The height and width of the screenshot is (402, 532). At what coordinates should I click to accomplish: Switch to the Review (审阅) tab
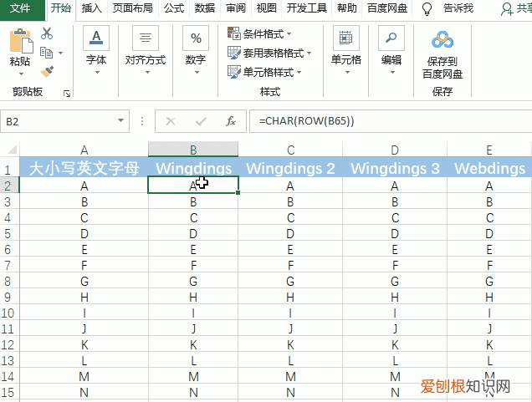click(x=236, y=8)
